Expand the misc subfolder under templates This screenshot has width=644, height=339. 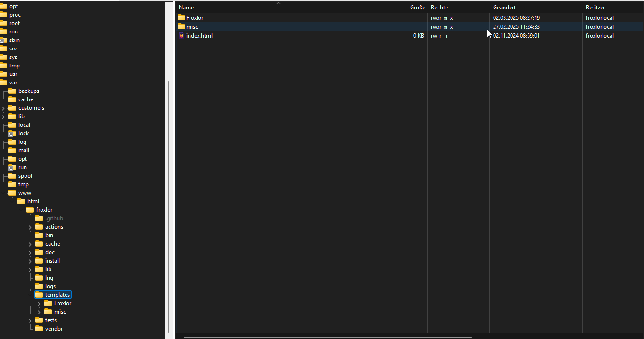39,312
